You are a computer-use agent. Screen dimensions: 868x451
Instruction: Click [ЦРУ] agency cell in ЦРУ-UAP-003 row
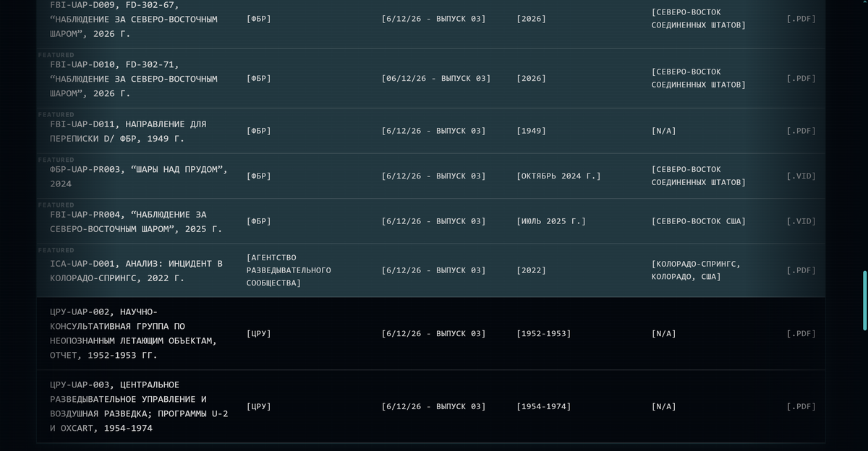259,406
